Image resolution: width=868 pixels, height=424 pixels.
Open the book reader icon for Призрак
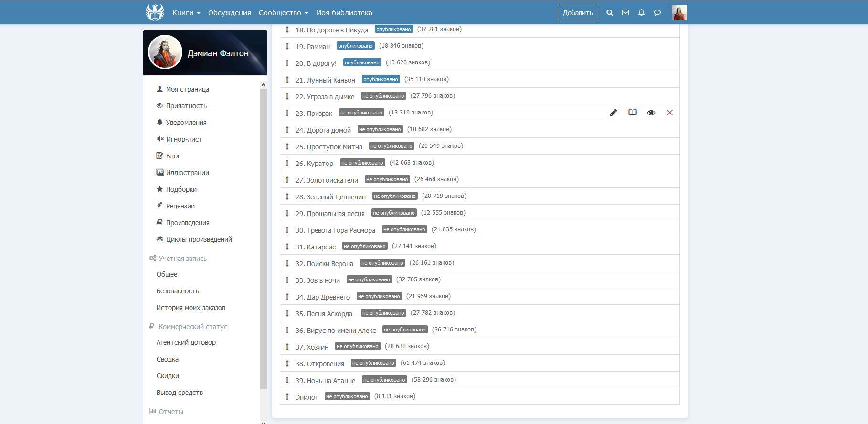(x=633, y=113)
